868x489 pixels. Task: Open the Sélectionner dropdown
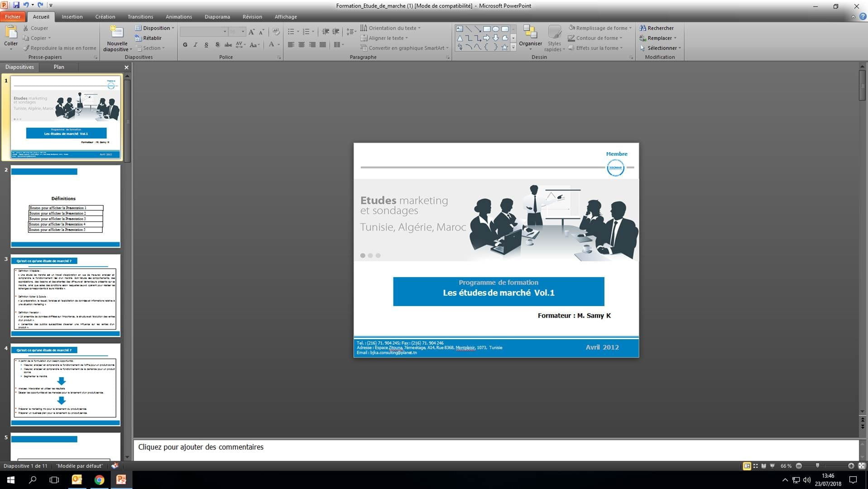[660, 48]
